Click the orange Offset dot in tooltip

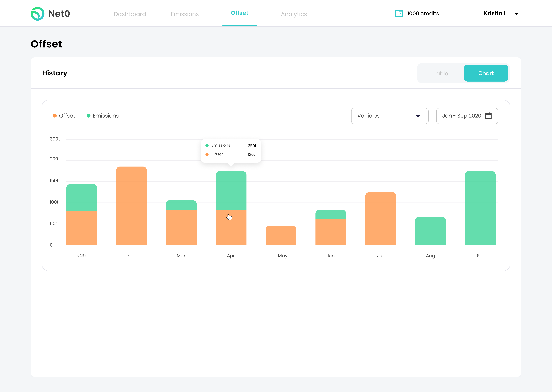pyautogui.click(x=207, y=154)
